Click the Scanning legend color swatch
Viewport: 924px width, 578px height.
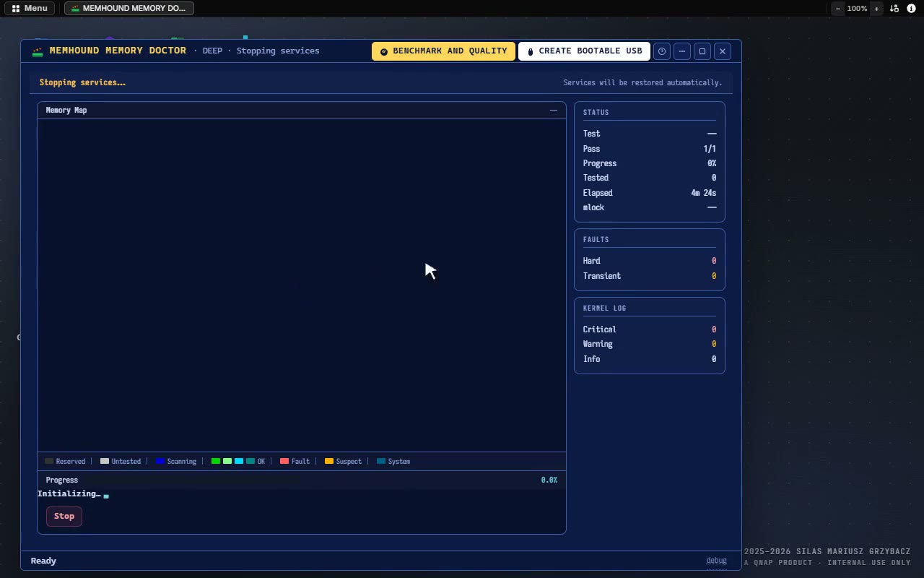(x=160, y=461)
